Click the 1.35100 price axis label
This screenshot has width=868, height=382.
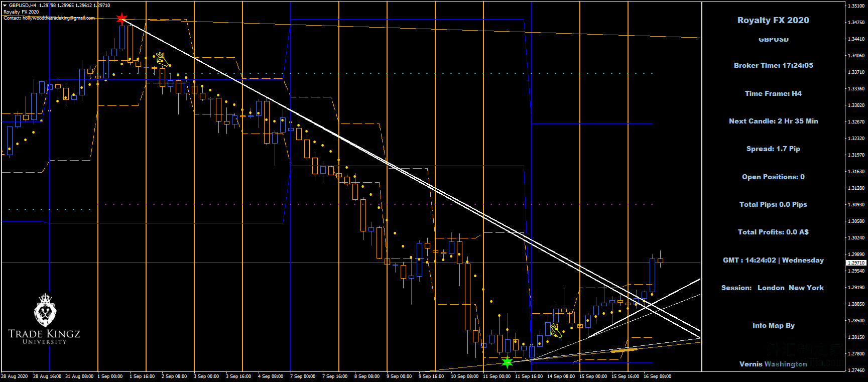tap(856, 6)
